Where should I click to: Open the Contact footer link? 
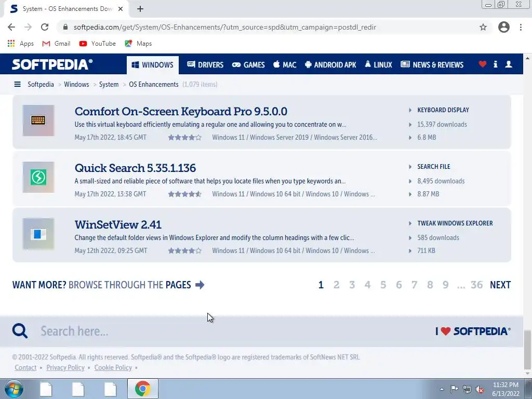[25, 367]
